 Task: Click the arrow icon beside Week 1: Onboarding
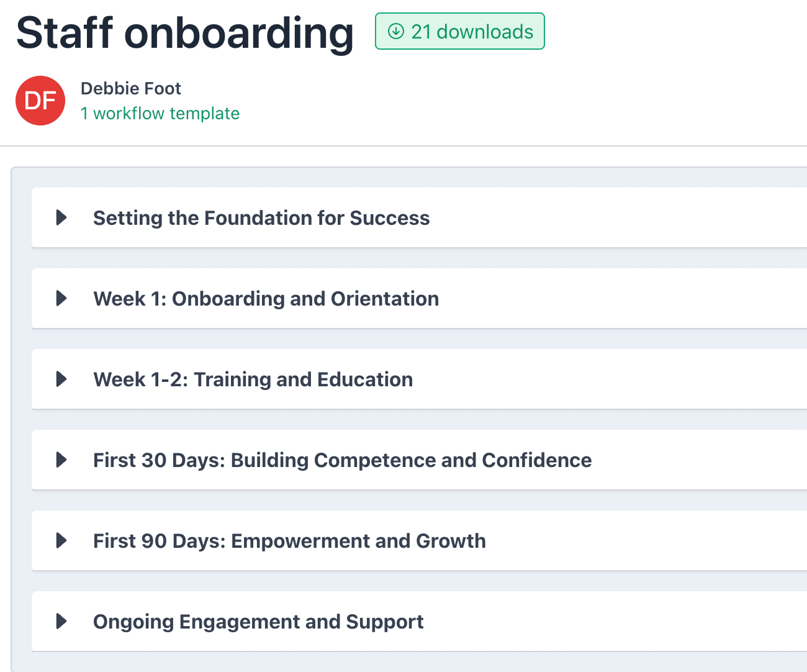coord(61,298)
